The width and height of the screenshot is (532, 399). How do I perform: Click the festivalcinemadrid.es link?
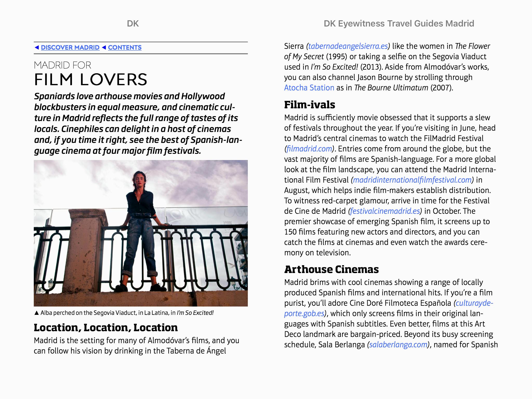(x=385, y=211)
